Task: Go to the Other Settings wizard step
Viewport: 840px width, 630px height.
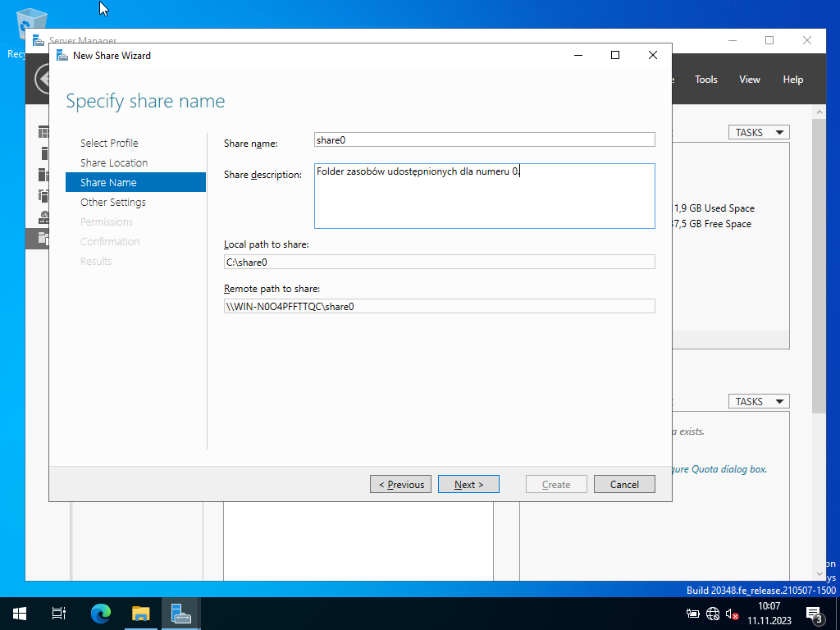Action: [x=113, y=202]
